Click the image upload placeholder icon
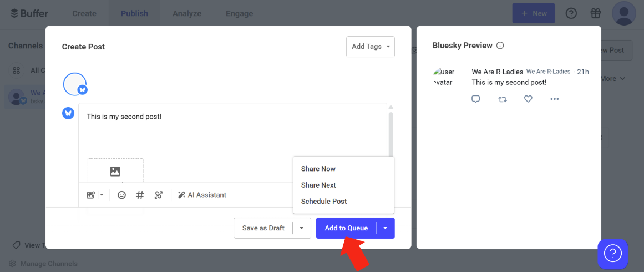 115,172
